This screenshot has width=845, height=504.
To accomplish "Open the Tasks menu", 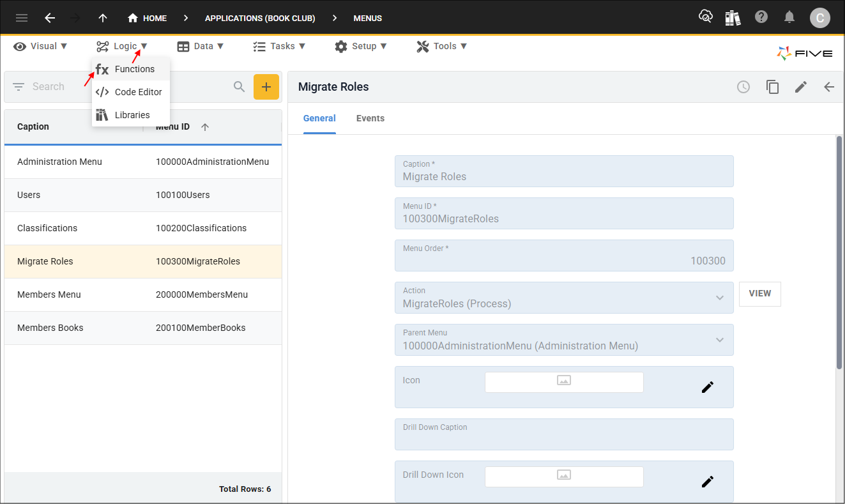I will [x=279, y=46].
